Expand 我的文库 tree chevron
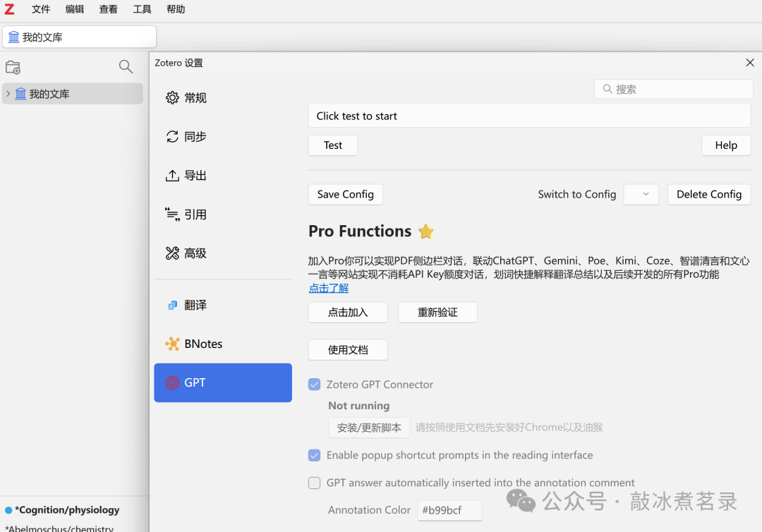This screenshot has height=532, width=762. [8, 93]
